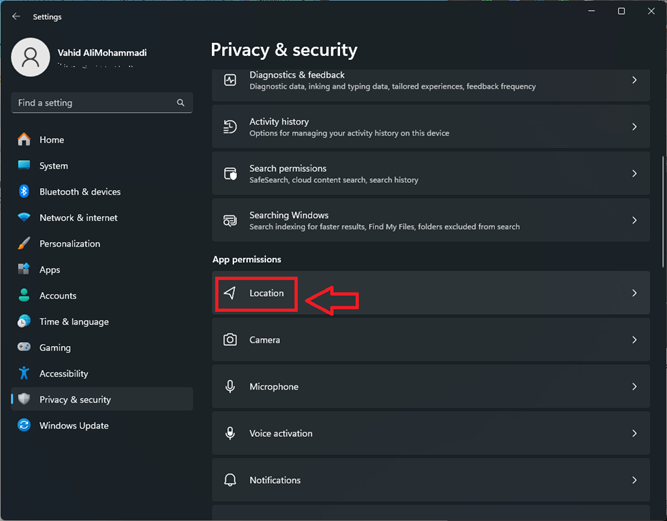
Task: Click the Location arrow icon
Action: coord(230,293)
